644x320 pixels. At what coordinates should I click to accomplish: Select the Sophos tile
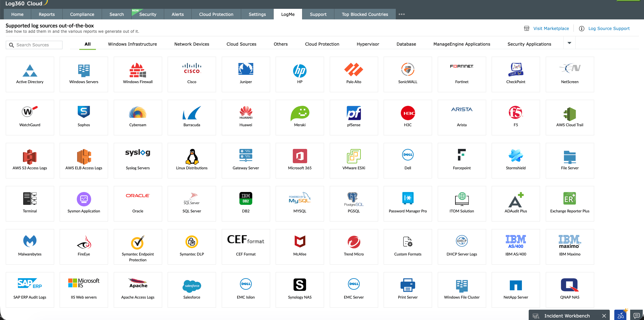[x=84, y=117]
